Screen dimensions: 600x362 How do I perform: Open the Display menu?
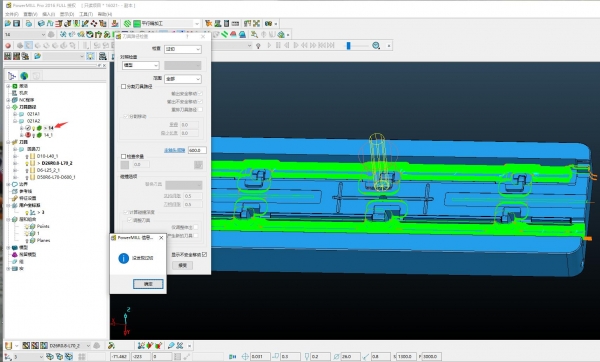coord(67,14)
